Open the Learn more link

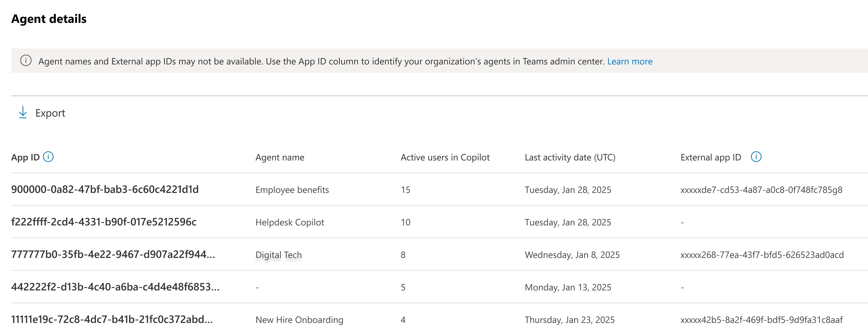point(629,61)
